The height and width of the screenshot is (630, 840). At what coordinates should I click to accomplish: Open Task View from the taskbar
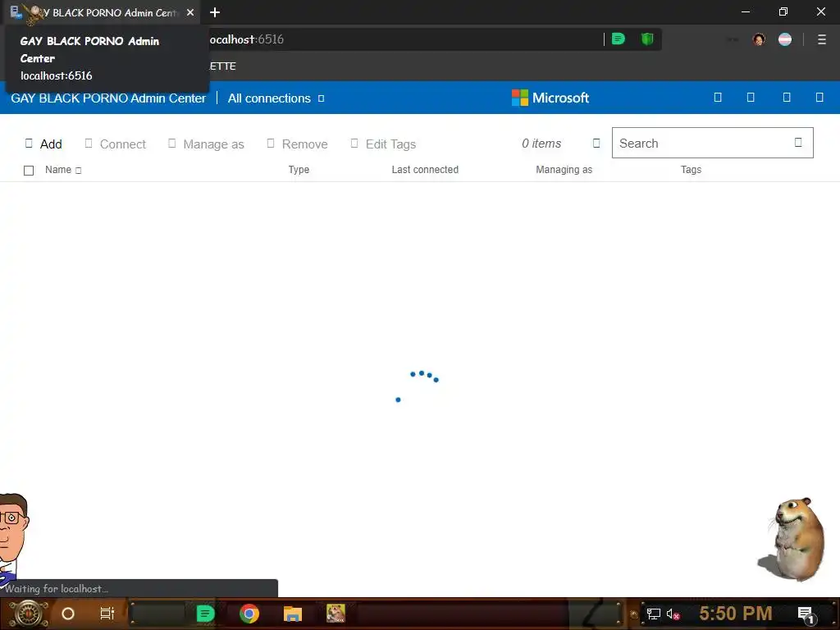tap(107, 614)
